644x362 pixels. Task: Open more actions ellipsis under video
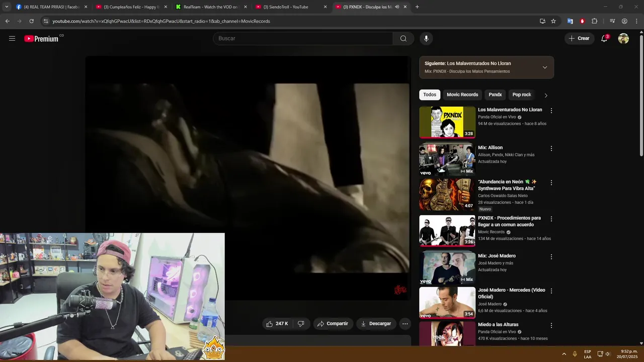[x=405, y=324]
